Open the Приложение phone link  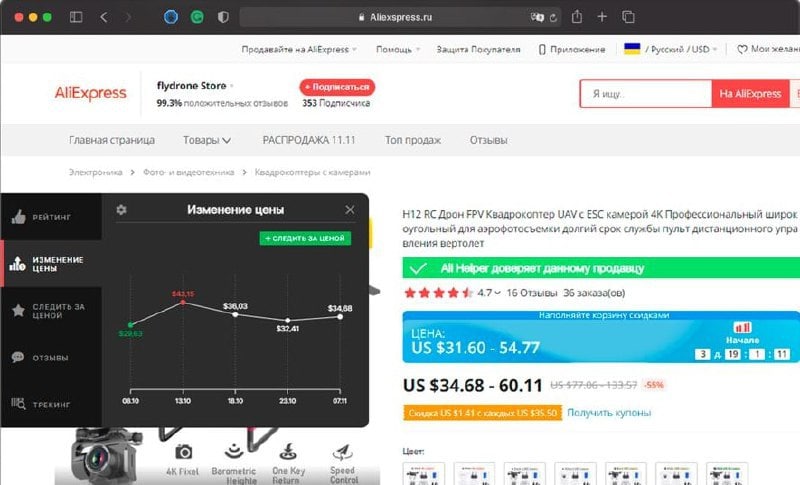pyautogui.click(x=572, y=49)
